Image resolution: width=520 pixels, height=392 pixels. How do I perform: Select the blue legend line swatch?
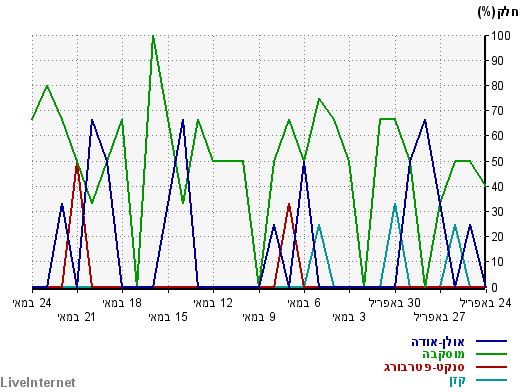click(491, 341)
